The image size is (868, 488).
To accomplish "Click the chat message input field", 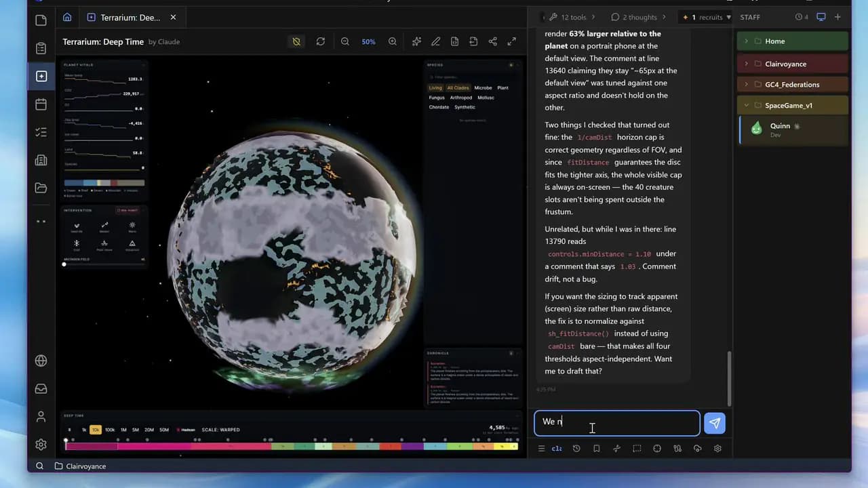I will pos(617,423).
